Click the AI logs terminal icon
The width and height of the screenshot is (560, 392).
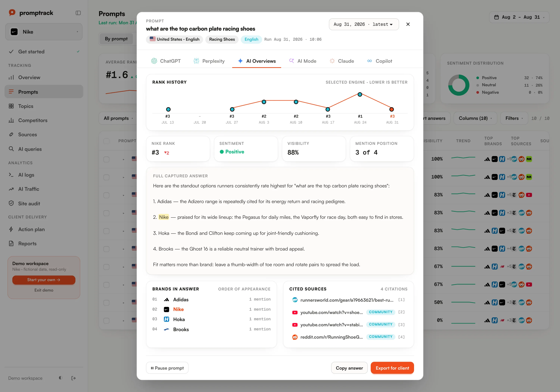click(x=11, y=175)
